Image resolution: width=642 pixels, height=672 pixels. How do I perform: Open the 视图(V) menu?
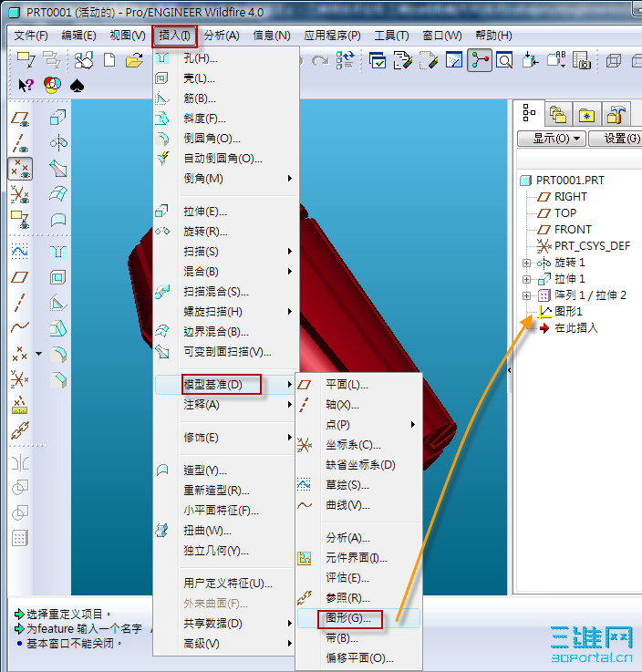(128, 36)
